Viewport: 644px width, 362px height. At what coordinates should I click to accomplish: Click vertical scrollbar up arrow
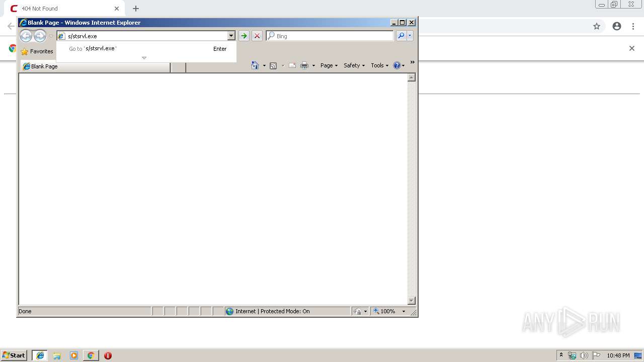point(412,77)
